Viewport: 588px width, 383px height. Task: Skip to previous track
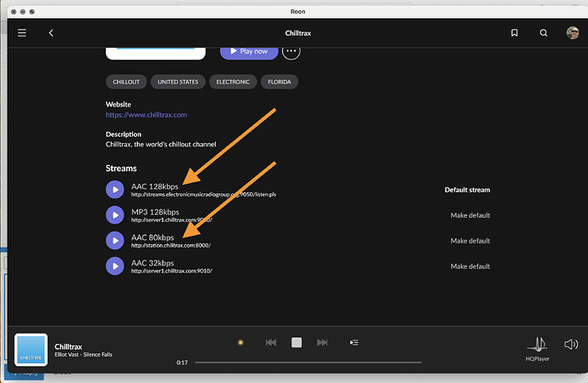271,342
